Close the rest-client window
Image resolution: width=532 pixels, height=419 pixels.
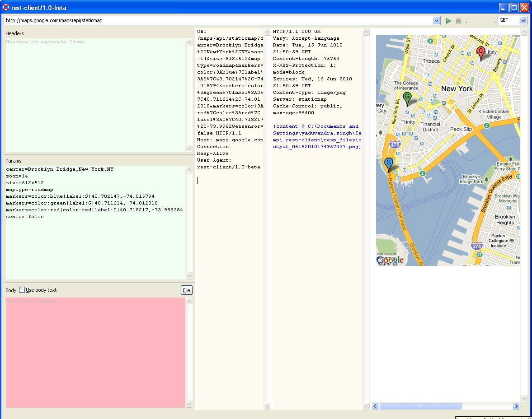(524, 7)
